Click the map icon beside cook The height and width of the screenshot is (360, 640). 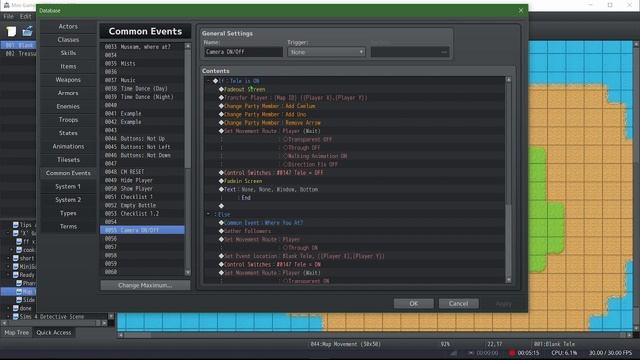19,250
